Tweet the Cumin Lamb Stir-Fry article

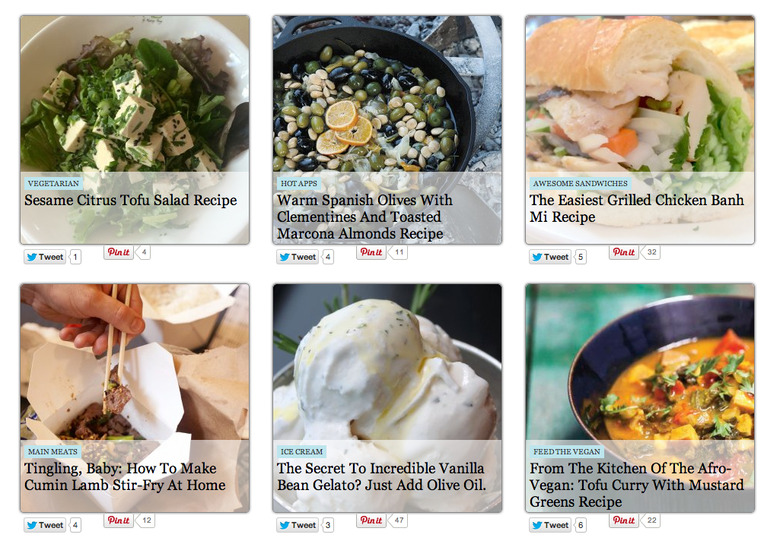click(x=45, y=525)
